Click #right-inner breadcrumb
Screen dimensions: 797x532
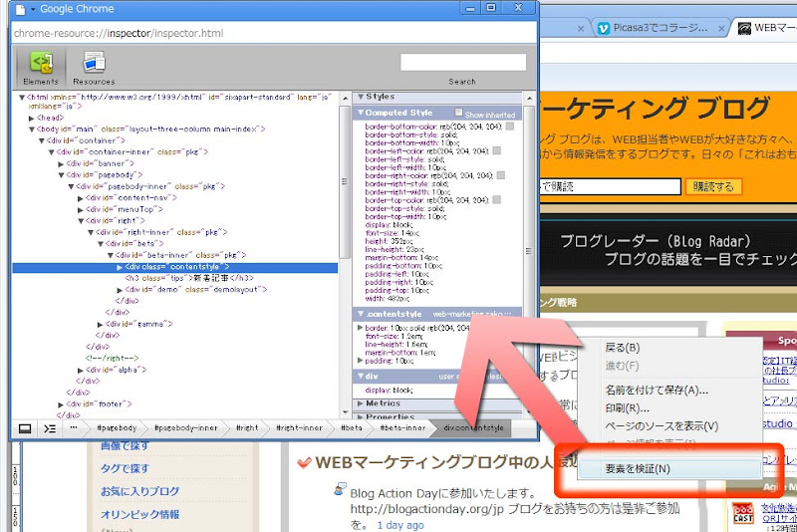[x=300, y=427]
